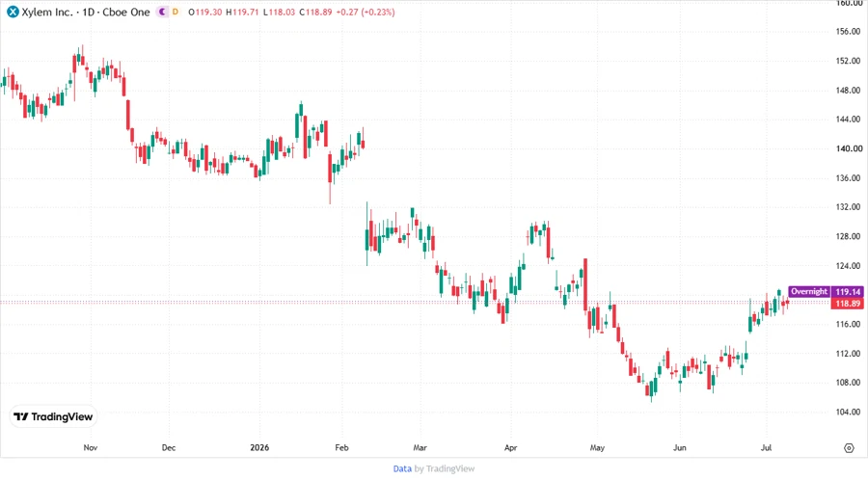Click the May label on time axis

(x=597, y=447)
